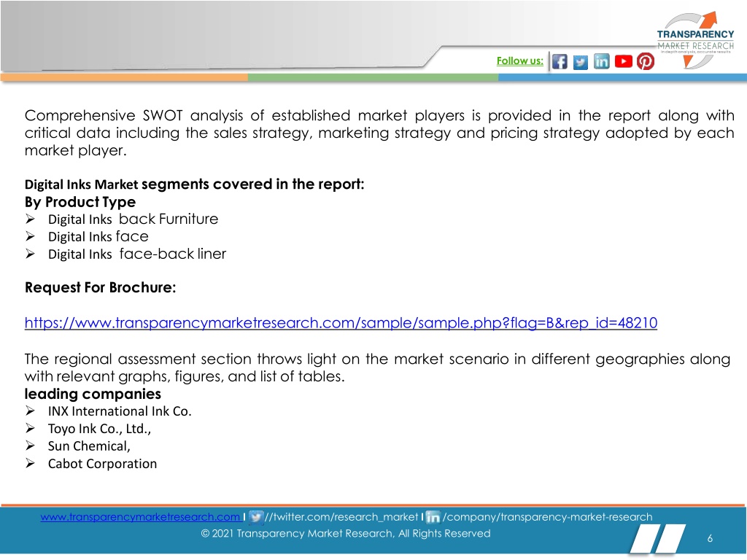747x560 pixels.
Task: Click the 'Sun Chemical,' entry
Action: point(89,446)
